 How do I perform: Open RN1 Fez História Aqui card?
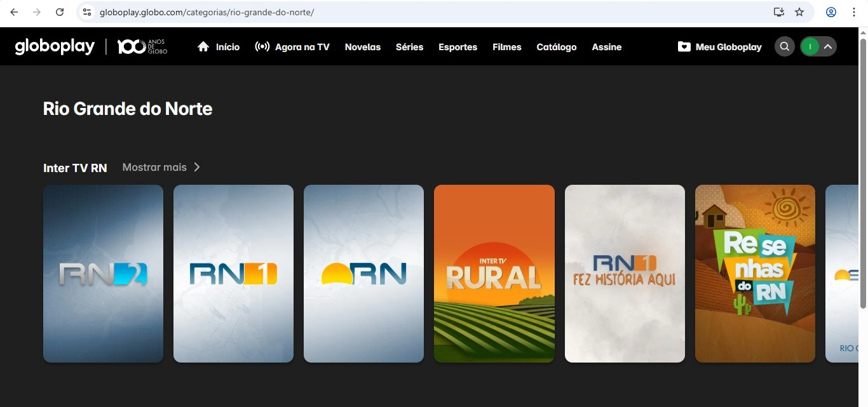[625, 274]
